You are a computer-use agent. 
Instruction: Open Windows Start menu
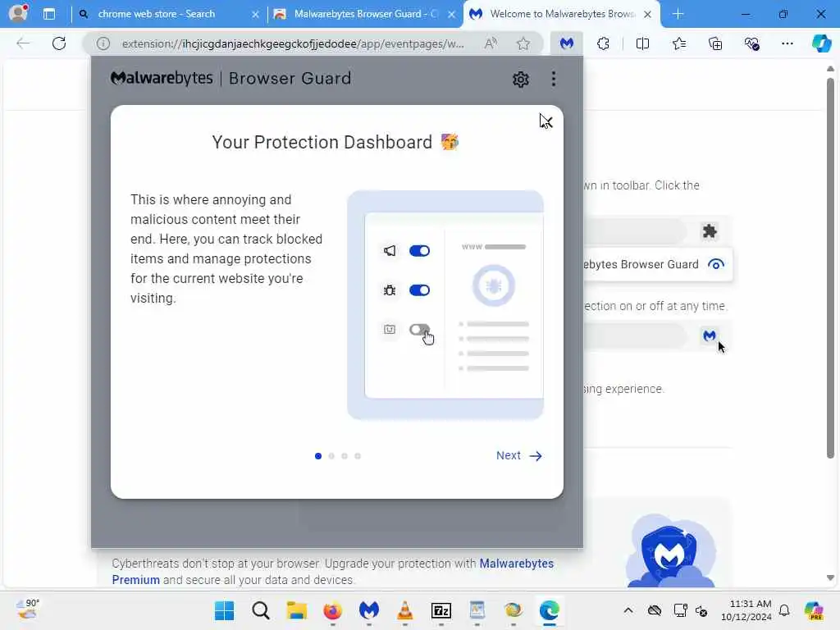tap(225, 610)
